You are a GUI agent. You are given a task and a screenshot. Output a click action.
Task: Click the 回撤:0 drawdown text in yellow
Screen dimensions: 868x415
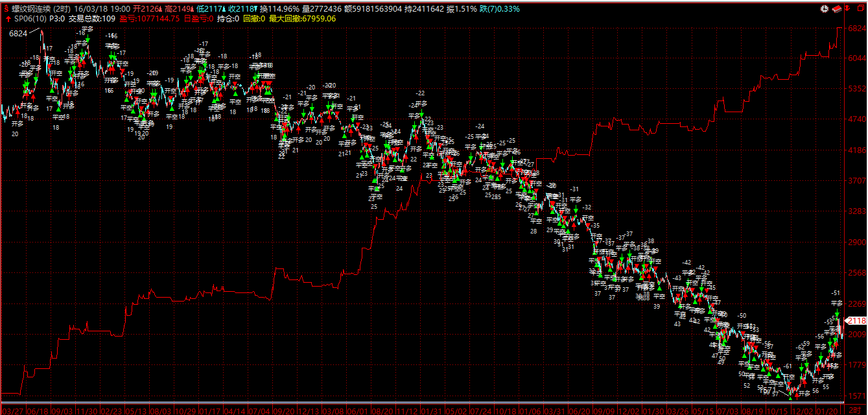point(254,19)
